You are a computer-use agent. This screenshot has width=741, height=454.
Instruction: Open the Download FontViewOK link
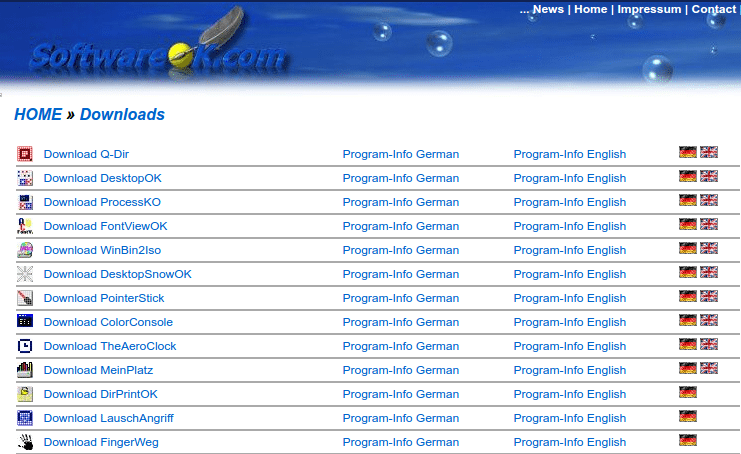105,226
